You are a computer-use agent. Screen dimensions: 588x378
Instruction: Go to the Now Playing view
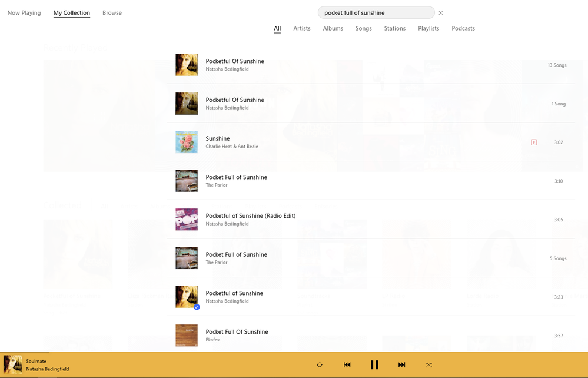(x=24, y=13)
